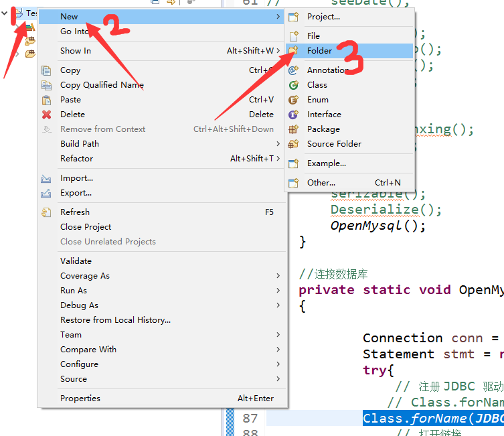The image size is (504, 436).
Task: Expand the Configure submenu arrow
Action: point(278,364)
